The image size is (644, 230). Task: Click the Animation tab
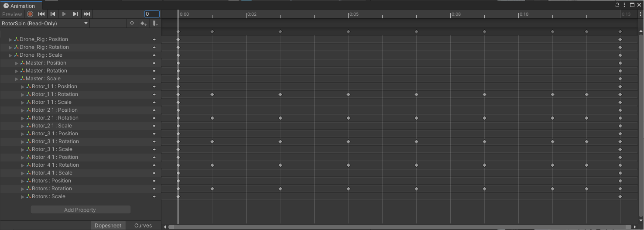[x=21, y=6]
